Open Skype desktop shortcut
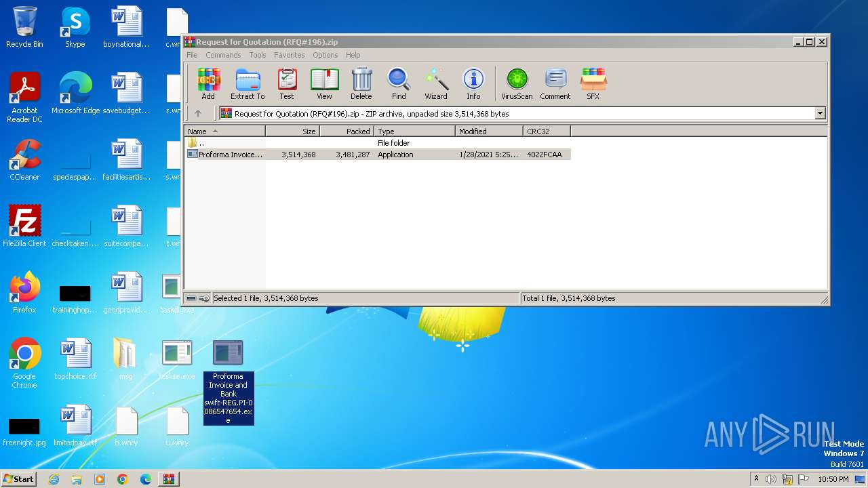This screenshot has width=868, height=488. (x=75, y=27)
